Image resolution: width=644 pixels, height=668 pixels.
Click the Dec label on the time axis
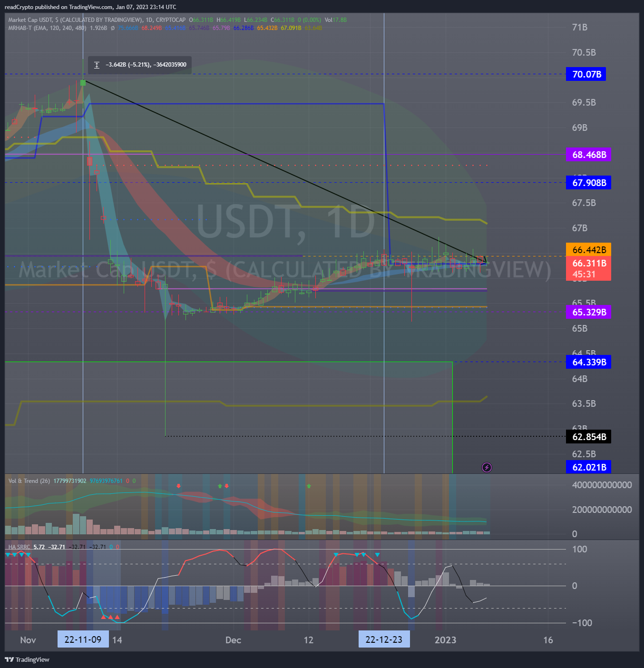click(x=233, y=640)
